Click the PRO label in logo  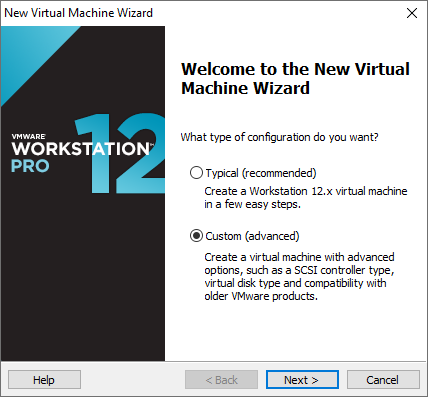[x=30, y=166]
